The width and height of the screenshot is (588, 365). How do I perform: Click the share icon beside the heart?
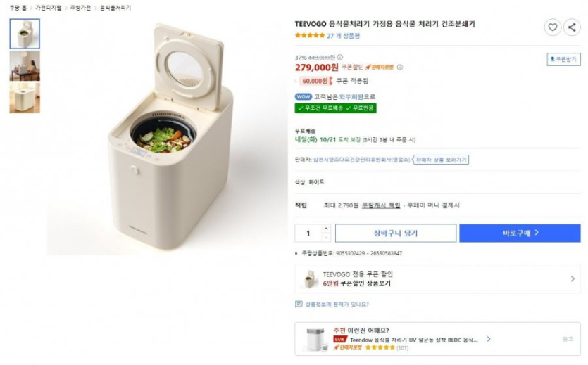click(x=572, y=27)
